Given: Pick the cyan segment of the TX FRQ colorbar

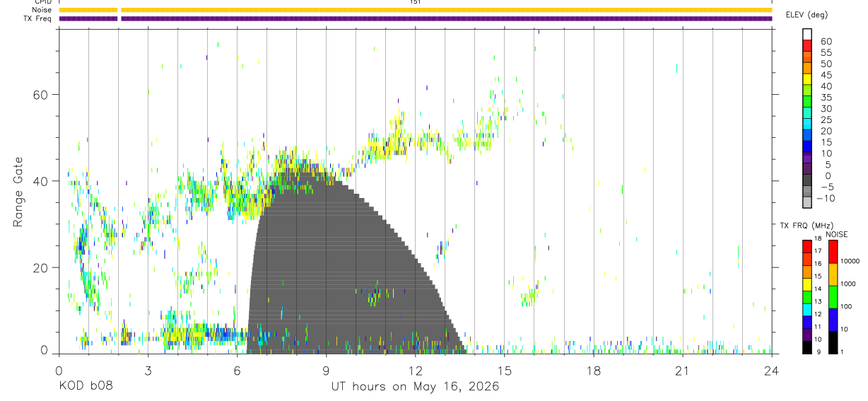Looking at the screenshot, I should pyautogui.click(x=807, y=309).
